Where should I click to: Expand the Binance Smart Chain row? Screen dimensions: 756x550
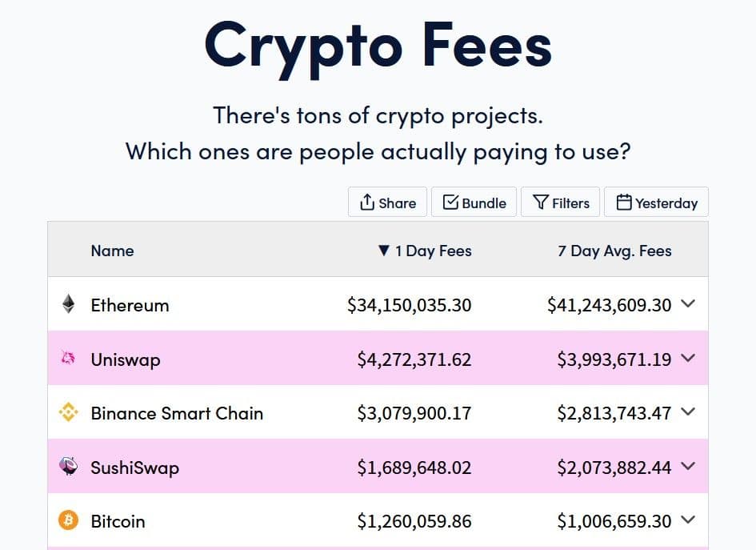pyautogui.click(x=688, y=412)
